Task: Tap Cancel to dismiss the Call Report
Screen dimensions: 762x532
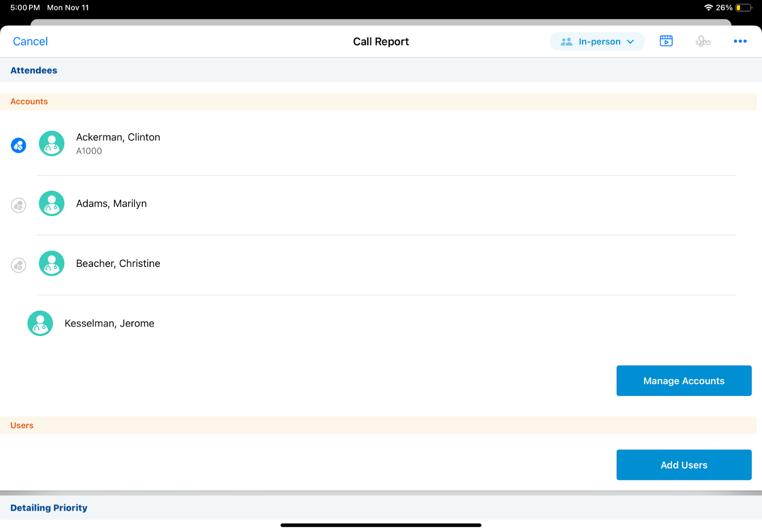Action: click(x=30, y=41)
